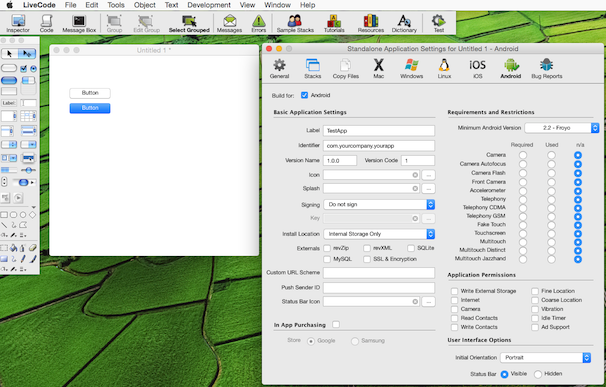606x387 pixels.
Task: Select the checkbox tool in palette
Action: [24, 69]
